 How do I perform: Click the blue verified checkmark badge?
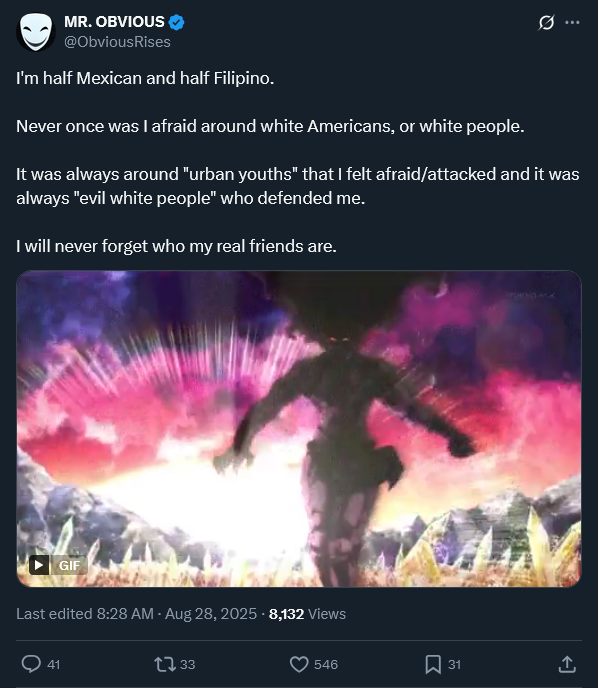point(176,22)
